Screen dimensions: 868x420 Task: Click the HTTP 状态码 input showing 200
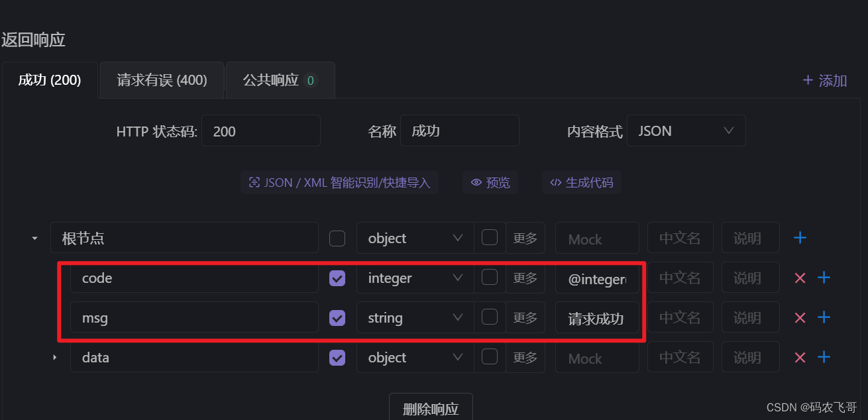(260, 131)
